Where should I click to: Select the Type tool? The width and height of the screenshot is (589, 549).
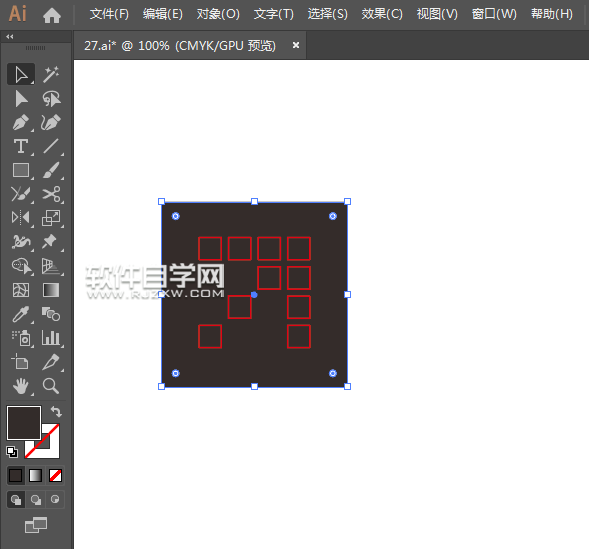[x=21, y=146]
